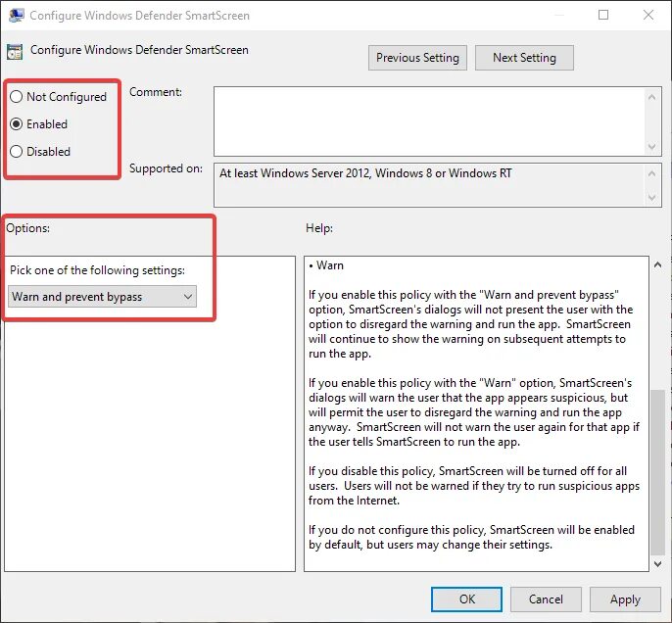
Task: Open the Warn and prevent bypass dropdown
Action: pos(102,297)
